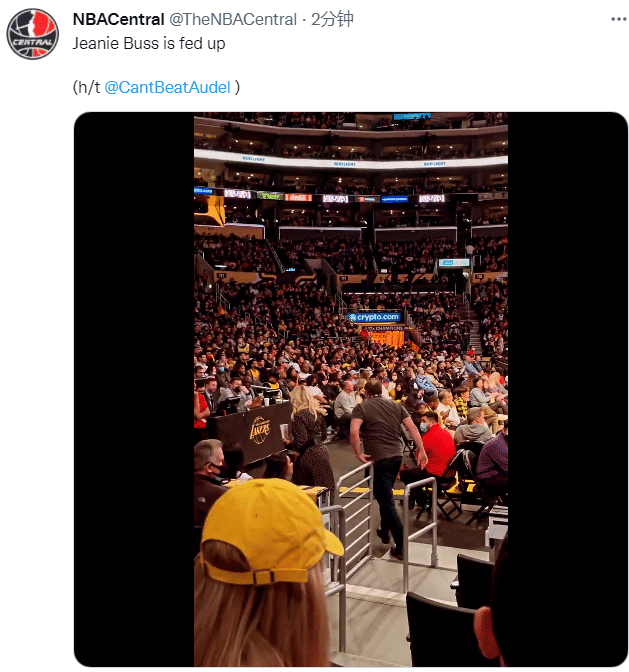Click the blonde woman in the patterned dress

(308, 440)
